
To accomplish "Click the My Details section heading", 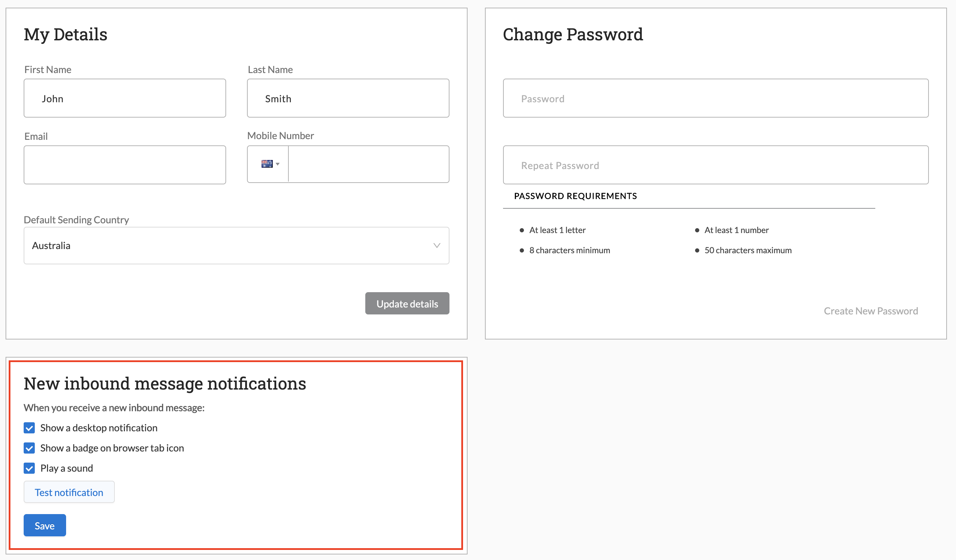I will coord(65,34).
